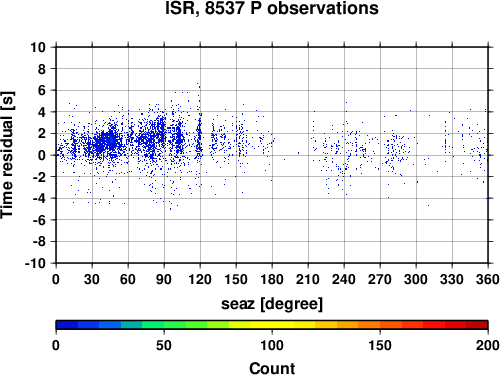Click the x-axis tick label 360
Image resolution: width=500 pixels, height=375 pixels.
tap(488, 279)
